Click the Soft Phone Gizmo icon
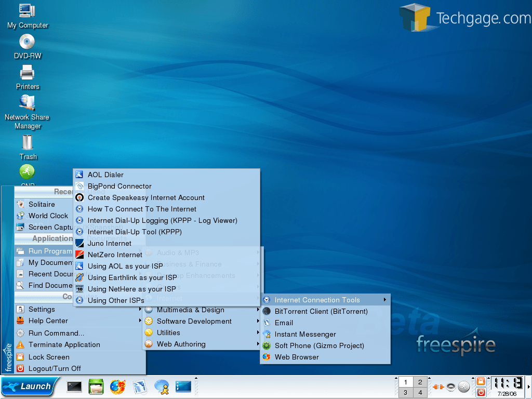Screen dimensions: 532x399 tap(267, 345)
